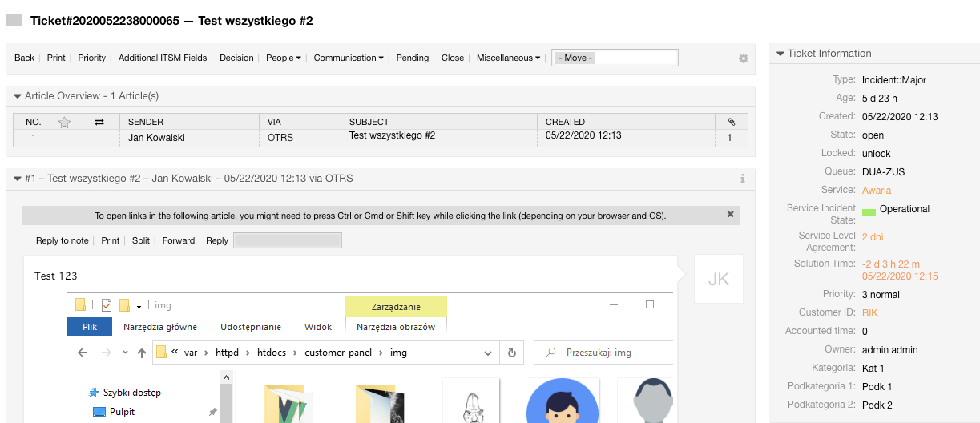This screenshot has height=423, width=980.
Task: Click Pending in ticket menu
Action: [413, 58]
